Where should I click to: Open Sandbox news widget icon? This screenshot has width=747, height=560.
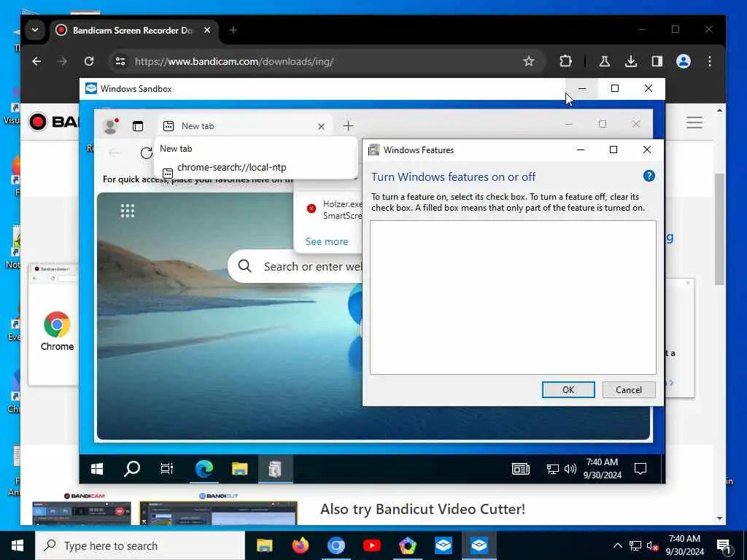[520, 469]
